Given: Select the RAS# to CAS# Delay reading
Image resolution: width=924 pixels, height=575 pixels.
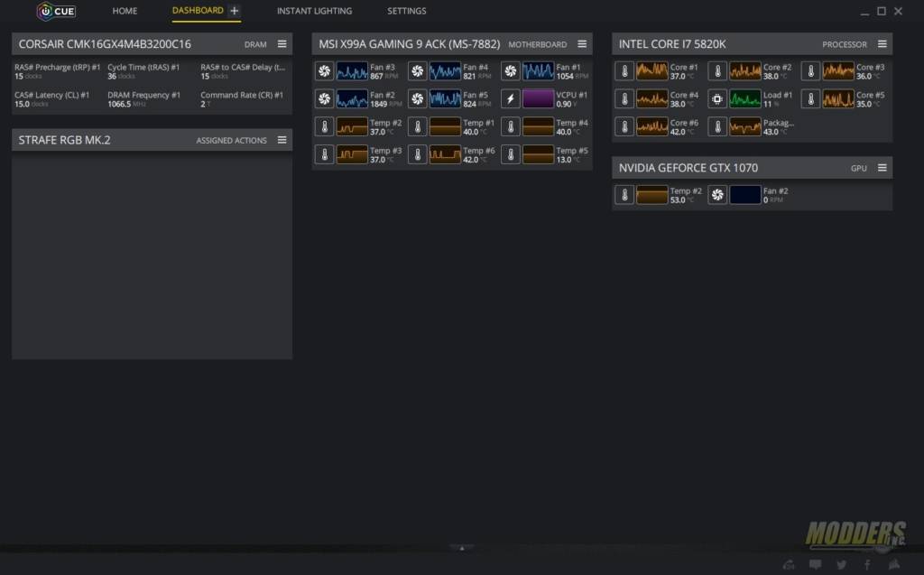Looking at the screenshot, I should pyautogui.click(x=243, y=71).
